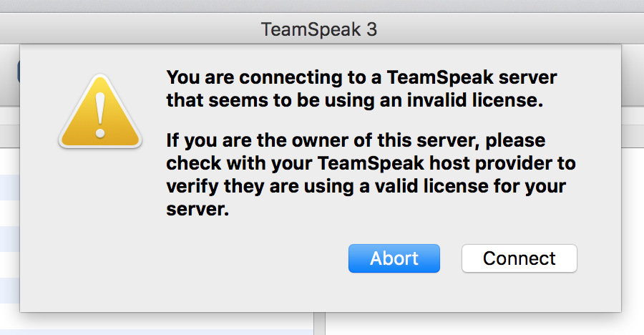
Task: Click the empty title bar left of the title
Action: (129, 29)
